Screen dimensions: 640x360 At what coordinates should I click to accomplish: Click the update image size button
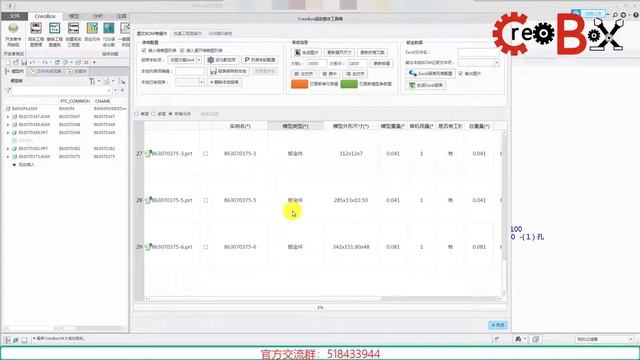[x=339, y=52]
